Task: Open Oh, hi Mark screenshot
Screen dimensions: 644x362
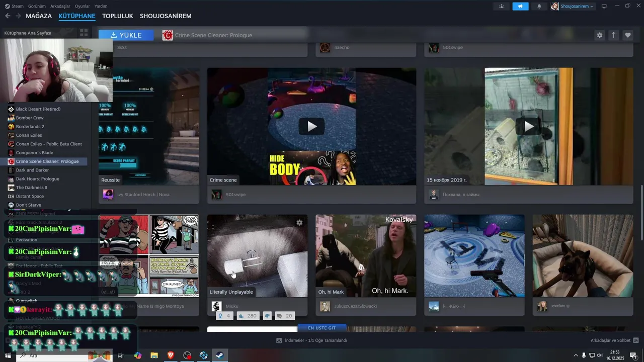Action: 366,256
